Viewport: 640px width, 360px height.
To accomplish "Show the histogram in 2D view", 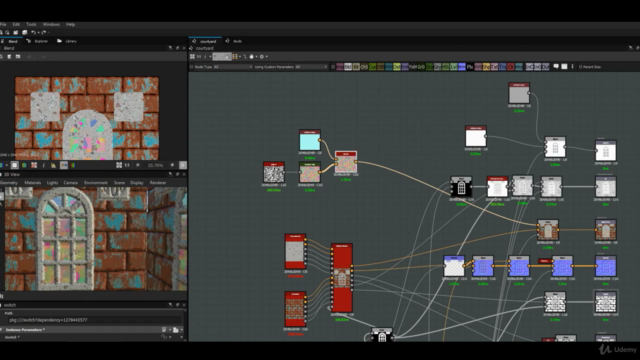I will (53, 165).
